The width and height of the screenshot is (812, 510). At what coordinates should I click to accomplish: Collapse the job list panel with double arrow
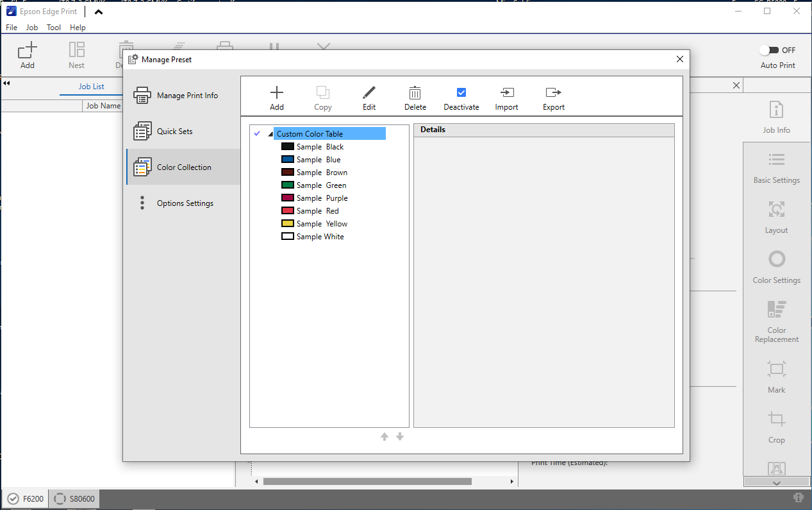6,83
